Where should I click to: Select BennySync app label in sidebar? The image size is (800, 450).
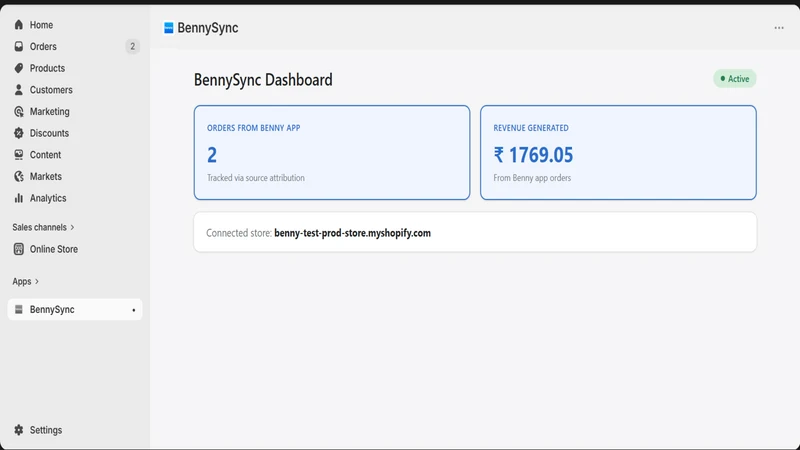coord(52,310)
